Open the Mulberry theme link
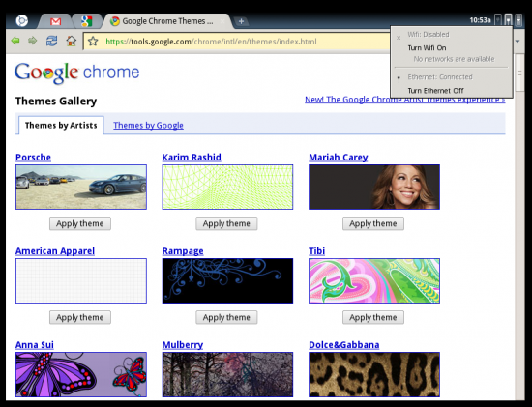 point(183,345)
